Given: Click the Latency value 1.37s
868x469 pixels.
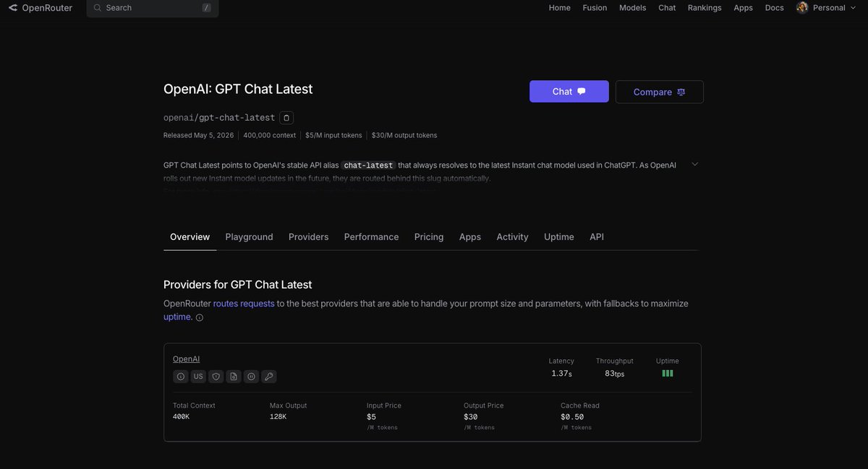Looking at the screenshot, I should [561, 374].
